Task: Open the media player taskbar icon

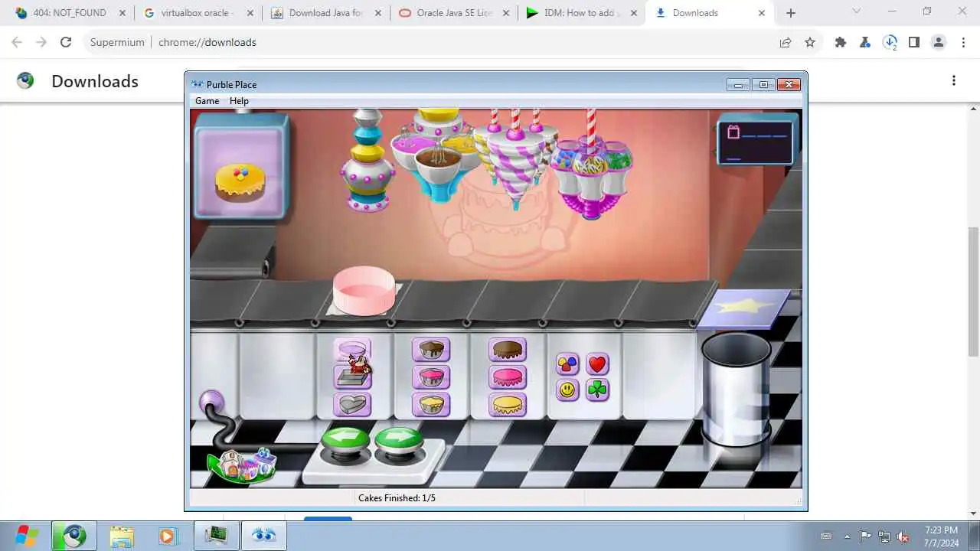Action: pyautogui.click(x=168, y=536)
